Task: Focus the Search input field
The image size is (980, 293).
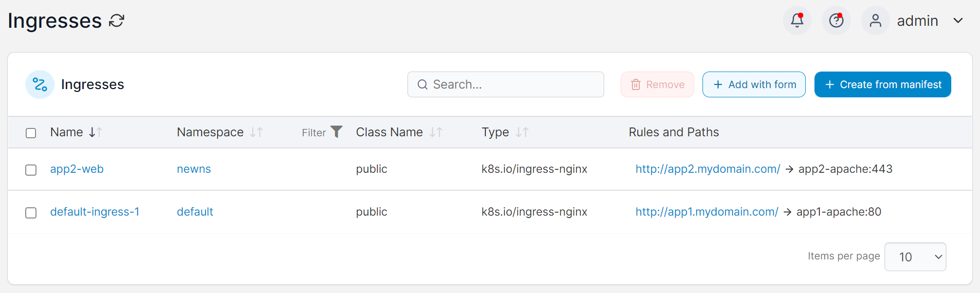Action: (506, 85)
